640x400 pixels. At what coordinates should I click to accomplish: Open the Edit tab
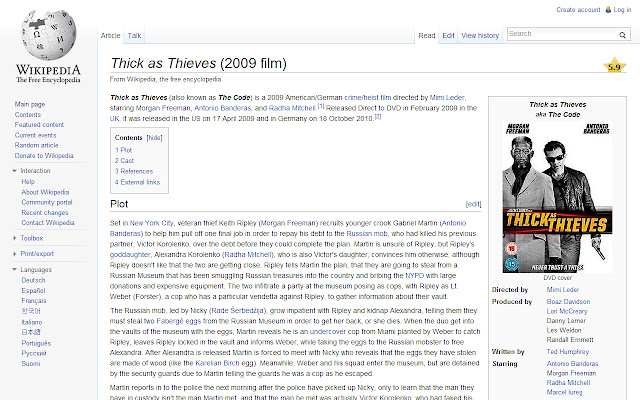click(448, 36)
